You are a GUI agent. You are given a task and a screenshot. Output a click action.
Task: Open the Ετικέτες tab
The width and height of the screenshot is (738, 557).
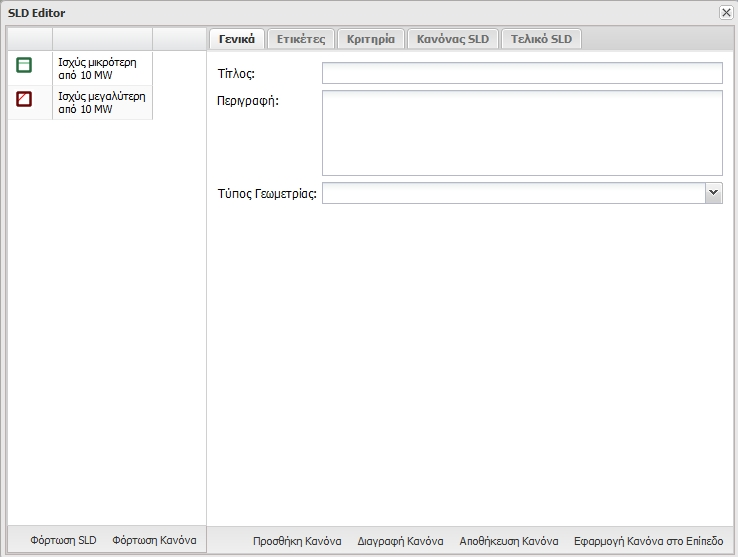pyautogui.click(x=301, y=39)
